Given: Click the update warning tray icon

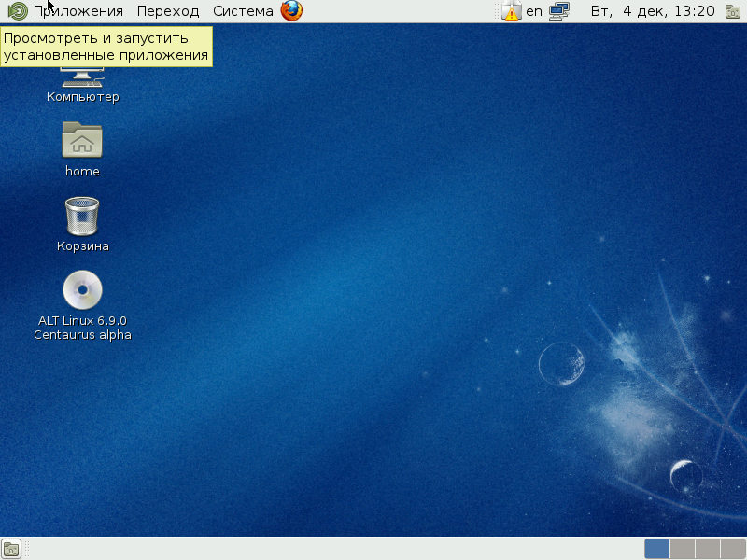Looking at the screenshot, I should (511, 11).
